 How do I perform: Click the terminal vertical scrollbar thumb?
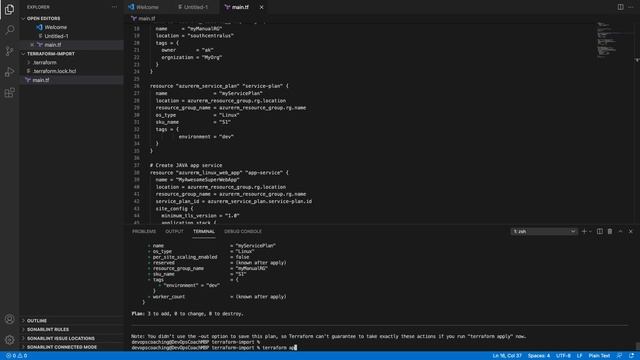pyautogui.click(x=637, y=346)
